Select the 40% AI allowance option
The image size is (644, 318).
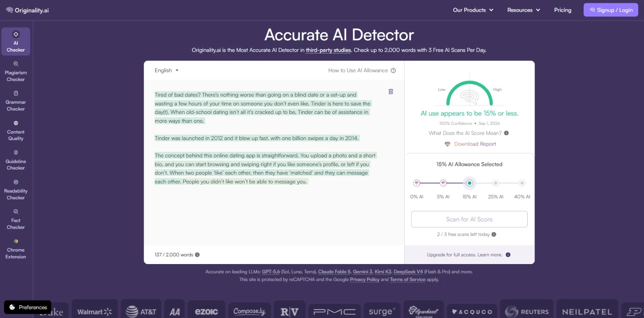tap(522, 183)
